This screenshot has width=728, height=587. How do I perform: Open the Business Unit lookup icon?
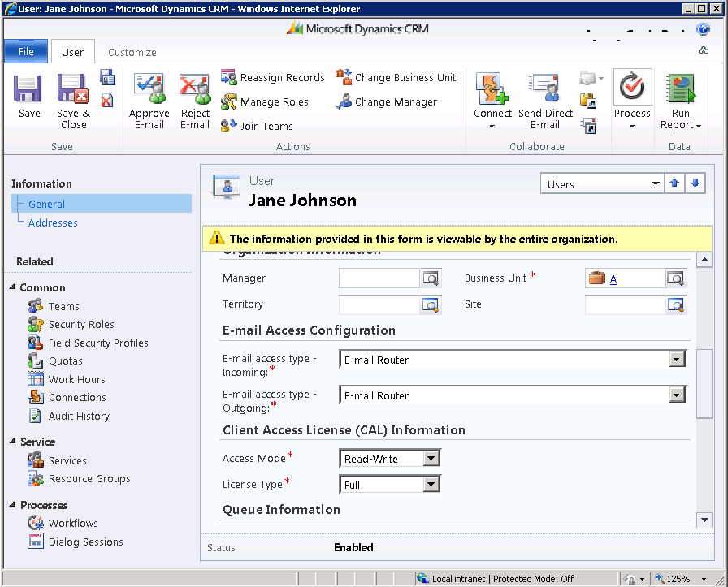pos(675,278)
